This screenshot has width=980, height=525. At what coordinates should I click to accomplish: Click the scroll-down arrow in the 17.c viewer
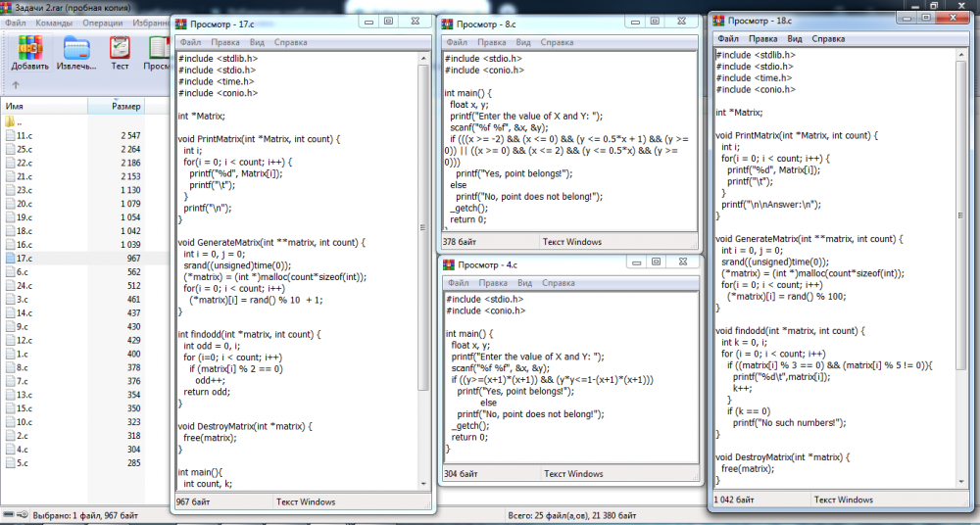click(x=423, y=484)
